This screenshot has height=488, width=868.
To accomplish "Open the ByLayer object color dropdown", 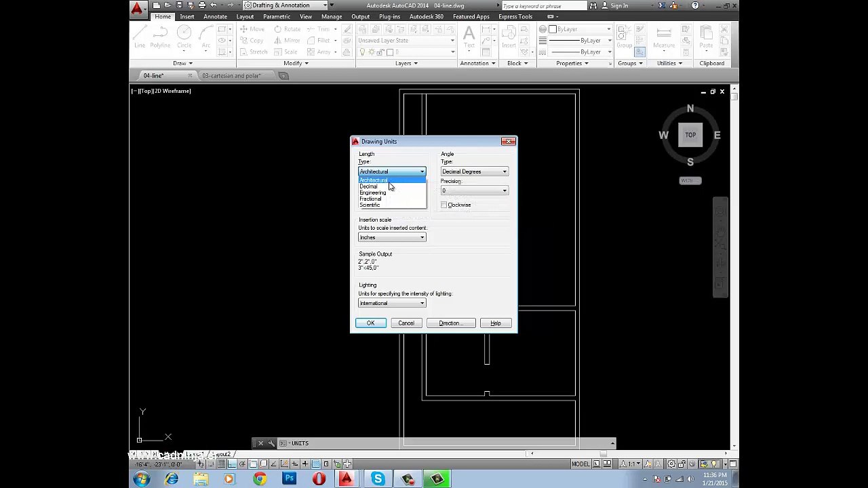I will [580, 29].
